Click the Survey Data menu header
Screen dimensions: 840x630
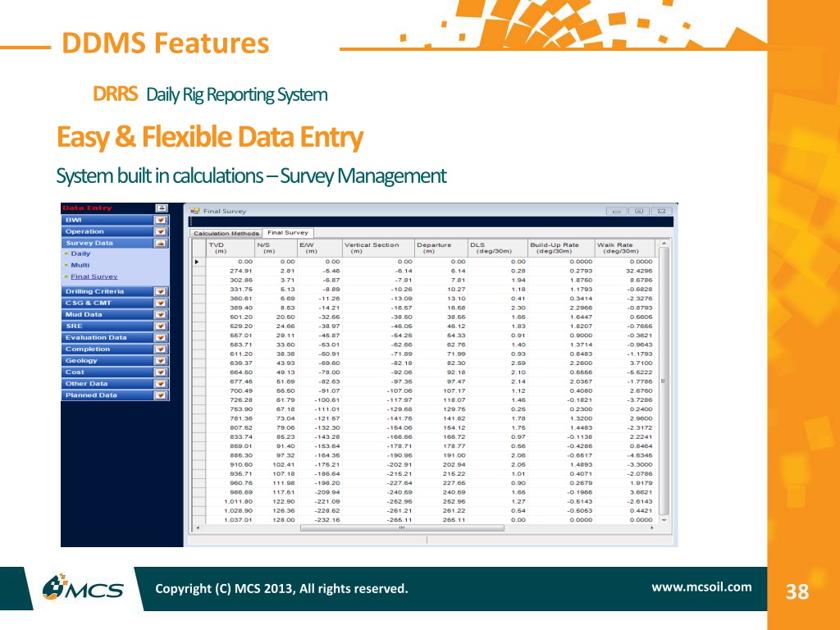tap(115, 243)
